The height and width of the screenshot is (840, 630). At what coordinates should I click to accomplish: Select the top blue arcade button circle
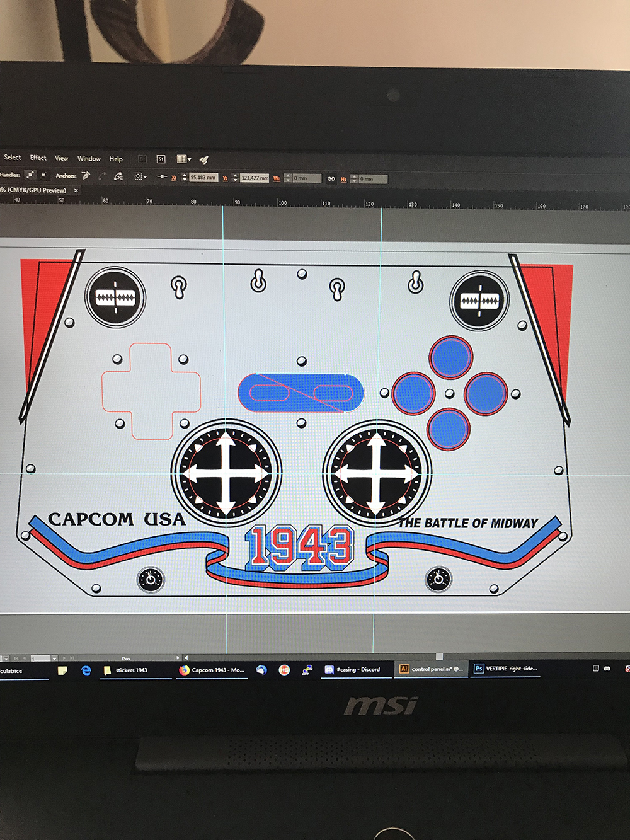[451, 357]
